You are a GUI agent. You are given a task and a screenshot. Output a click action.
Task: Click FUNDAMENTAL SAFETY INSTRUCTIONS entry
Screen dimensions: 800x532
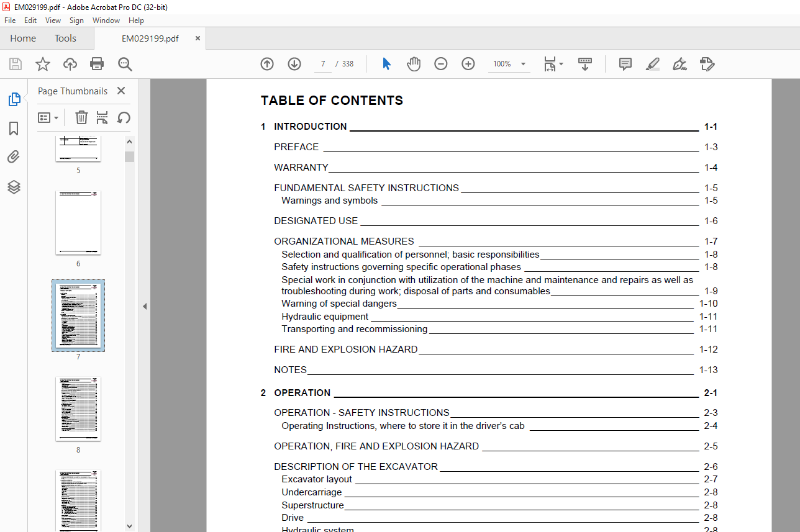pos(496,188)
